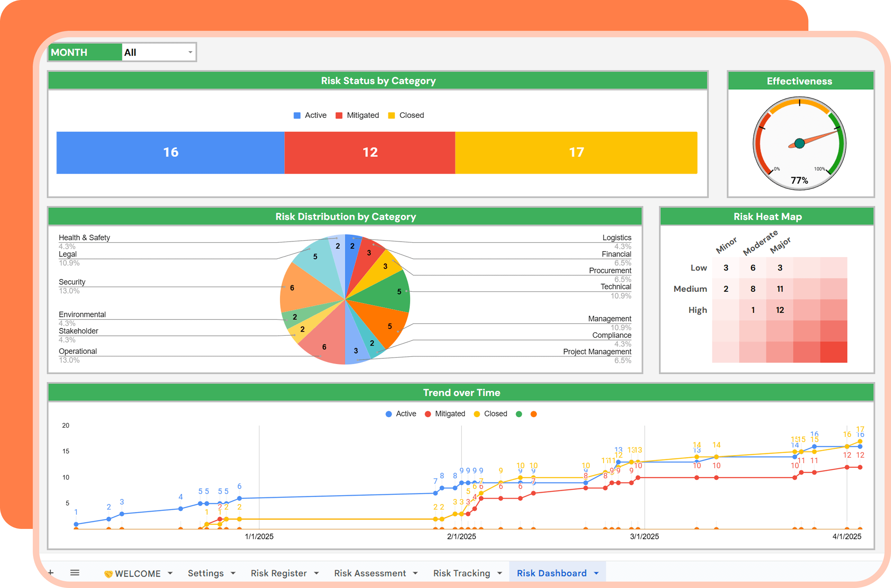Open the Settings tab dropdown arrow
Viewport: 891px width, 588px height.
[x=233, y=573]
